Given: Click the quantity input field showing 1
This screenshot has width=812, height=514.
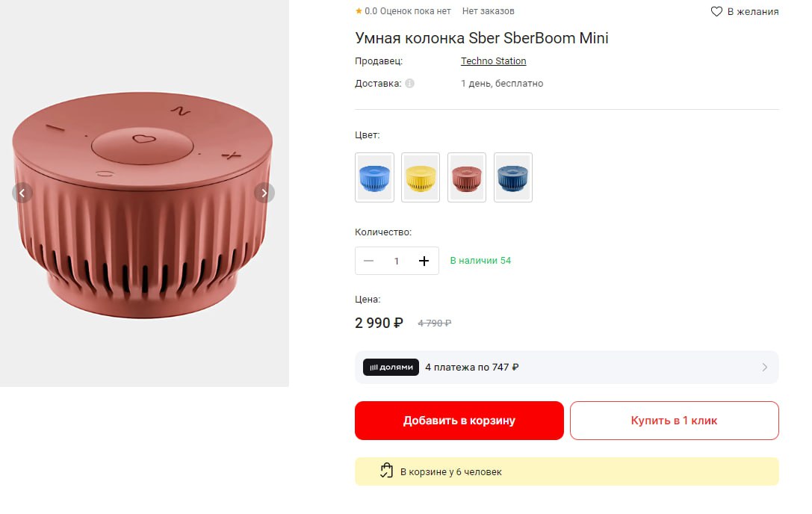Looking at the screenshot, I should point(396,261).
